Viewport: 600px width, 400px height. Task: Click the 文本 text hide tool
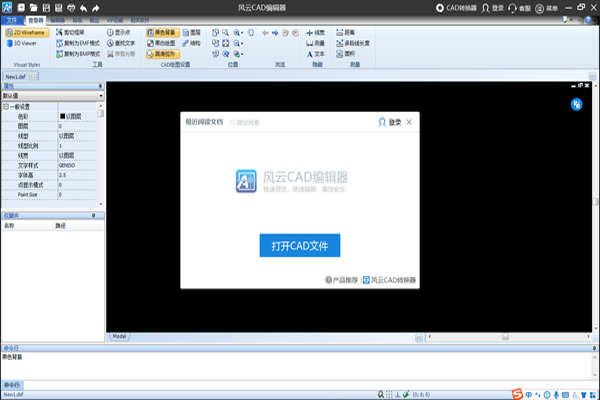[315, 54]
